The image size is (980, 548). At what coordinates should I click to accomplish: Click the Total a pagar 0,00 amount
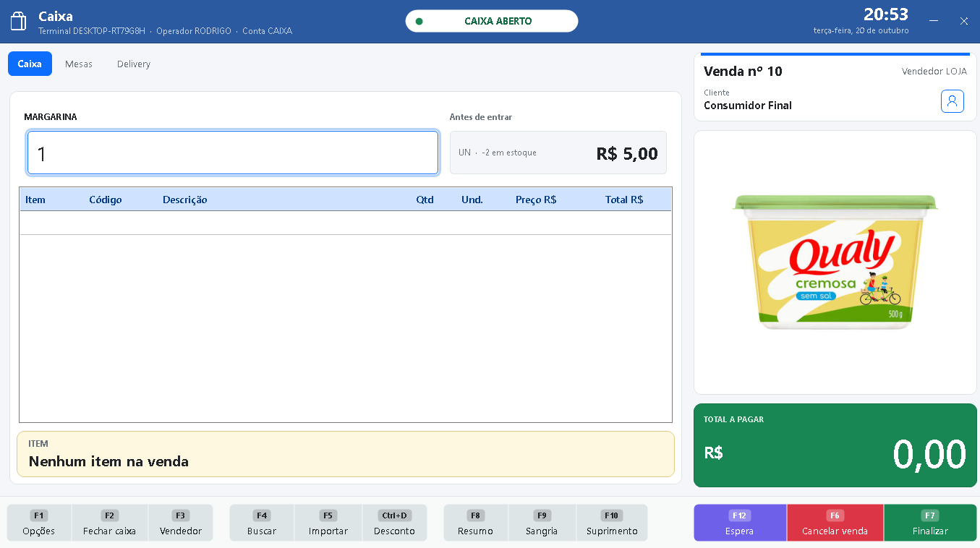coord(929,455)
